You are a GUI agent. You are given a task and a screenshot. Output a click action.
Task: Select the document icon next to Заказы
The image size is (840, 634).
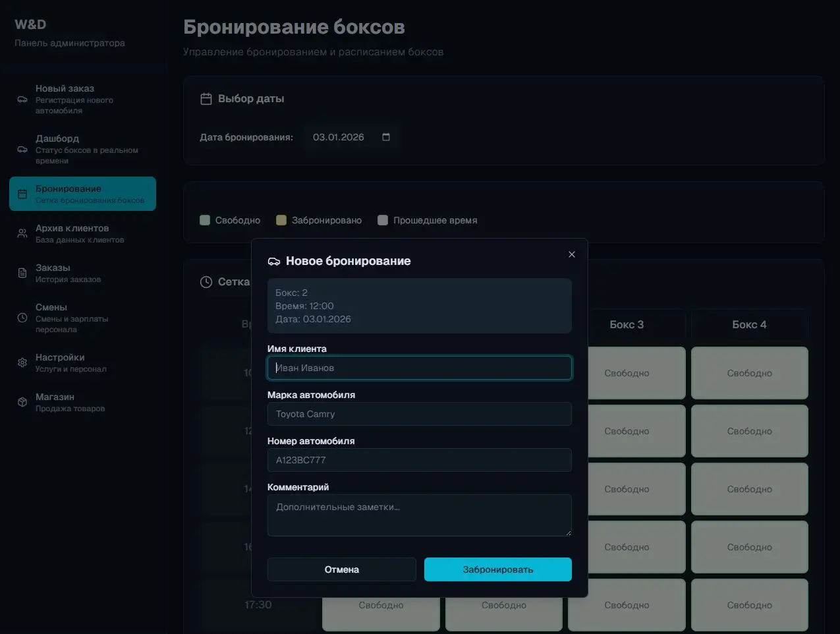[22, 273]
